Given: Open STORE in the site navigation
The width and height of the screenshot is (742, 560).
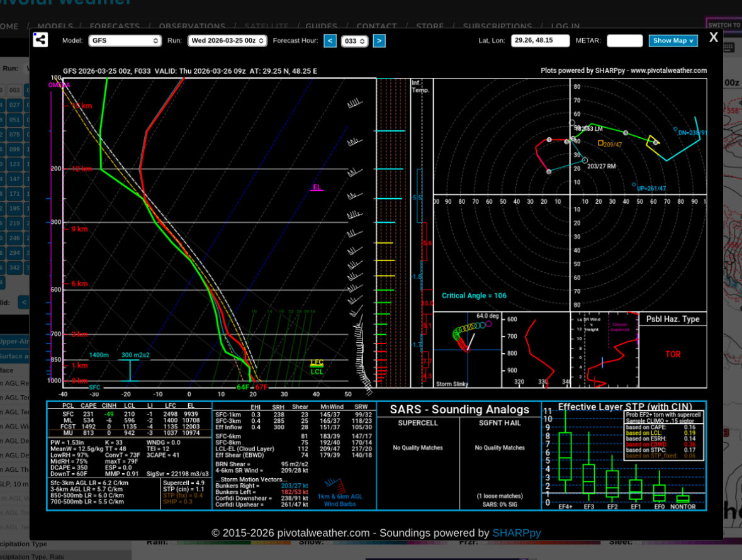Looking at the screenshot, I should [x=430, y=26].
